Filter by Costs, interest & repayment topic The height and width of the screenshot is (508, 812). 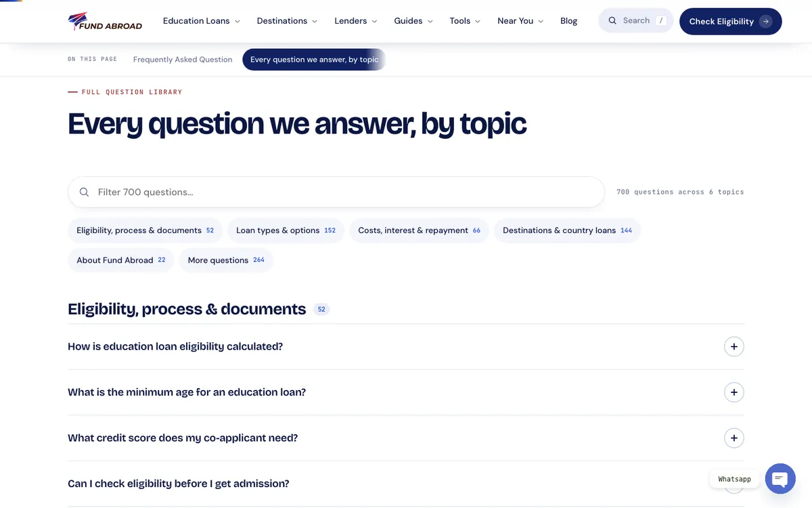tap(419, 230)
